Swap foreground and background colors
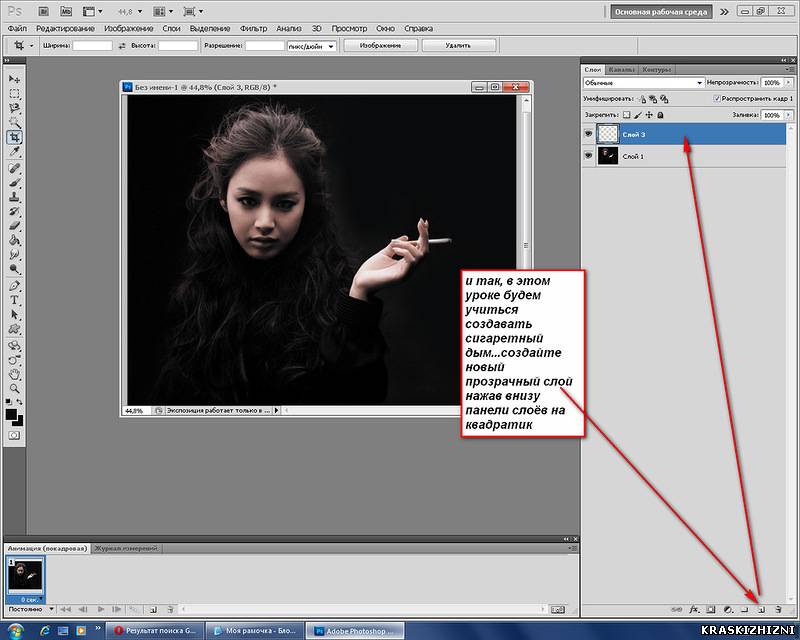Screen dimensions: 800x640 [19, 402]
